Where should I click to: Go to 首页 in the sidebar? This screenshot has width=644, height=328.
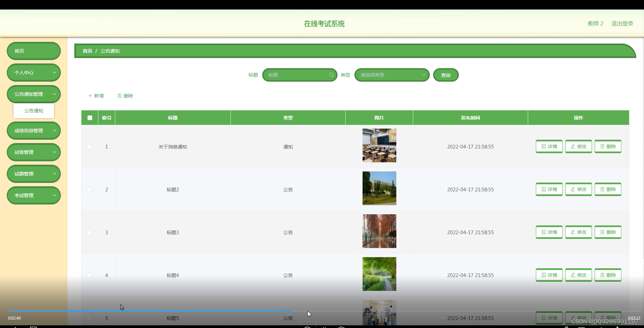[34, 51]
